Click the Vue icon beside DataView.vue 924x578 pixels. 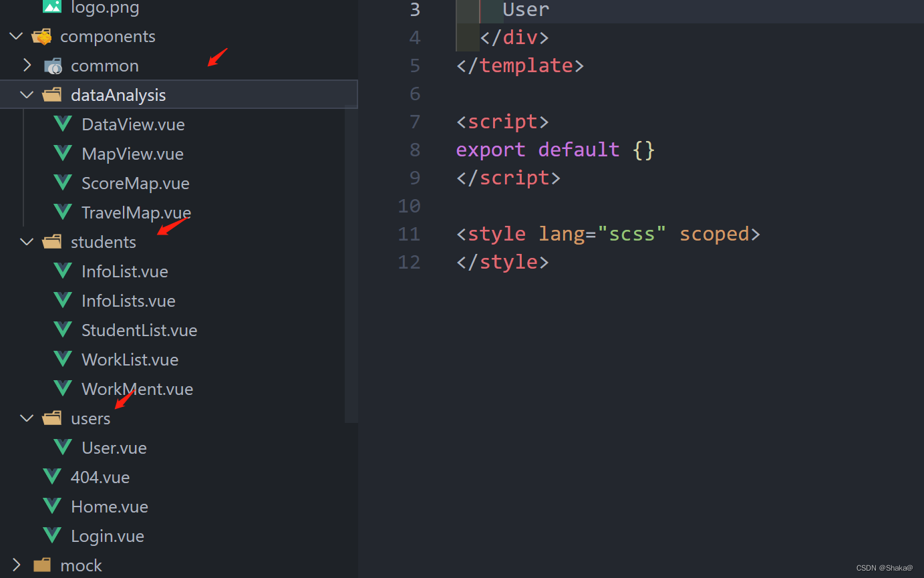(x=63, y=124)
